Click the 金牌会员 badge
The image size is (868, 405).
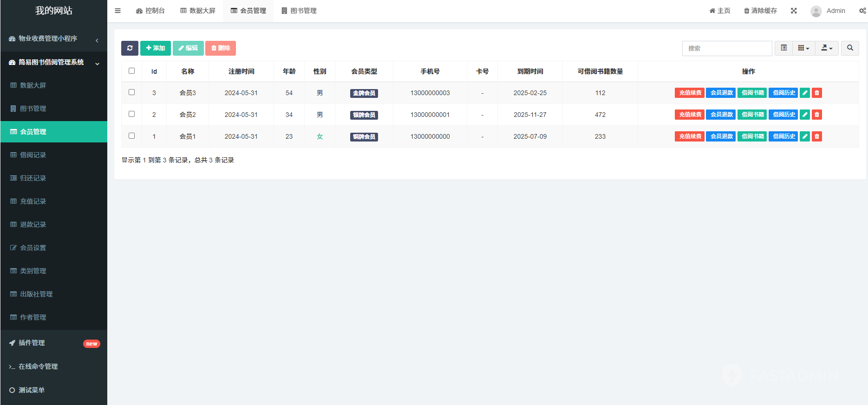(364, 93)
